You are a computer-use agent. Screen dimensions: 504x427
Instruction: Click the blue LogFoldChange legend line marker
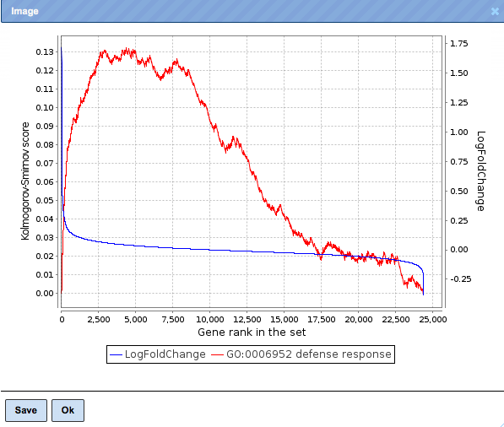116,354
